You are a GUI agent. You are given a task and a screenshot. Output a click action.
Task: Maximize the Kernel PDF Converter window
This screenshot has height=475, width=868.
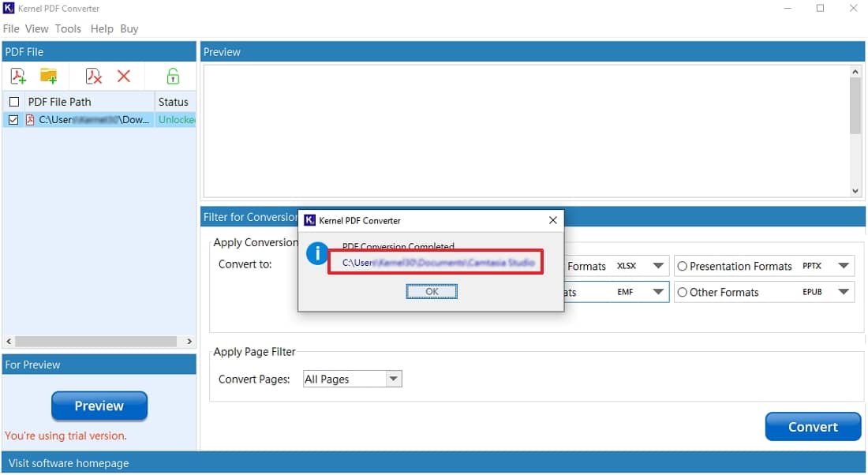coord(821,9)
